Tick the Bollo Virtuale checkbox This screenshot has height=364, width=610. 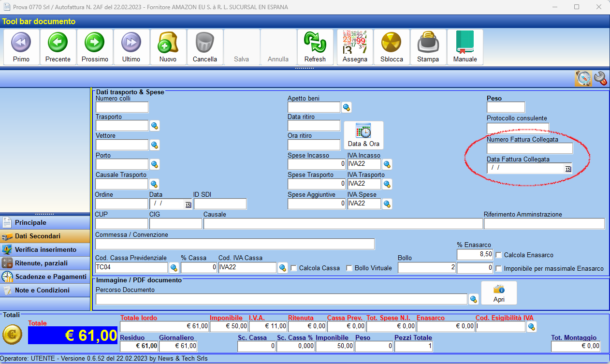point(349,268)
